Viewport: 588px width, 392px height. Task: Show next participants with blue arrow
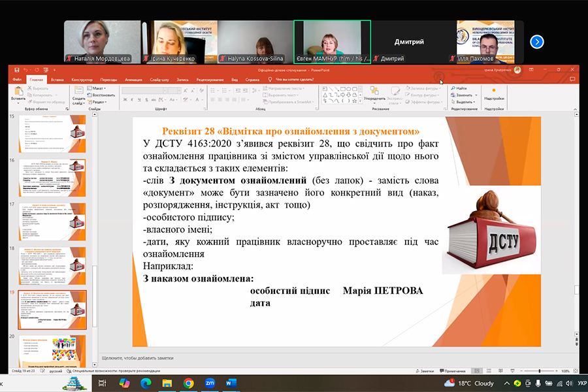coord(537,42)
